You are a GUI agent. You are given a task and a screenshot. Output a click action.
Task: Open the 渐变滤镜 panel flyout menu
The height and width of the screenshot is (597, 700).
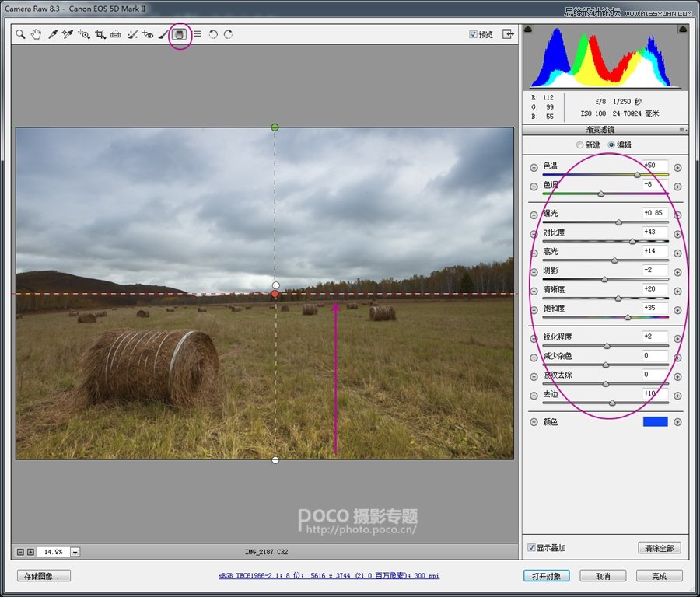tap(682, 130)
